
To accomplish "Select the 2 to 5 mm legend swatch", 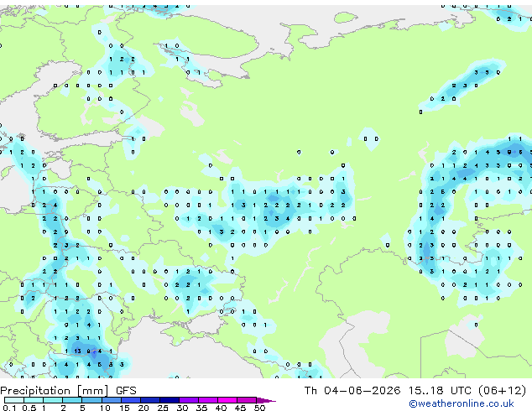I will tap(72, 400).
